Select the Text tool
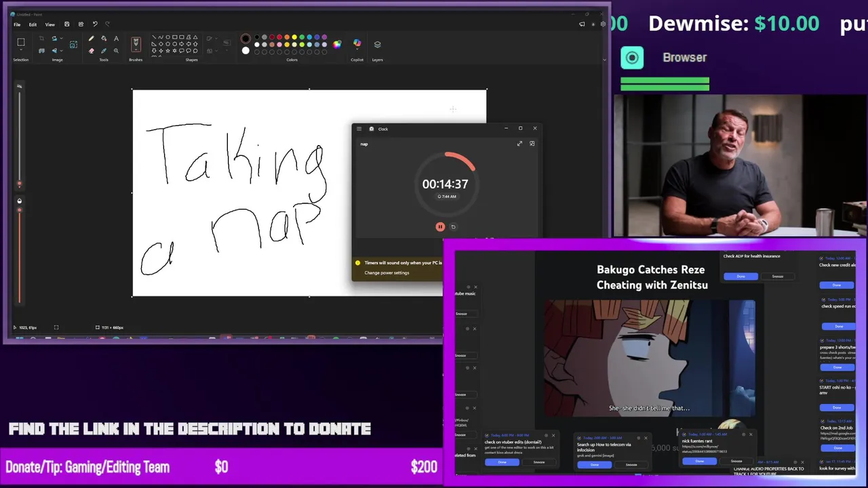The height and width of the screenshot is (488, 868). 117,39
